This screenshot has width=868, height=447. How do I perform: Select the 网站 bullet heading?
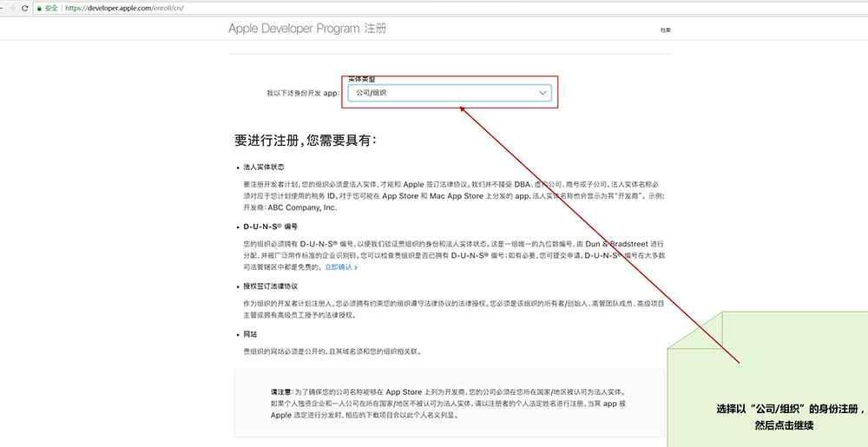(x=250, y=333)
